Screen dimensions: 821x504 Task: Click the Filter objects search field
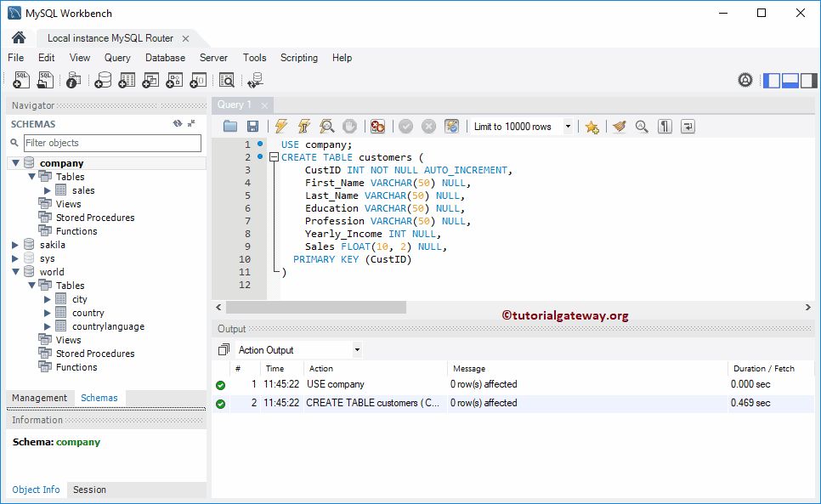pos(110,142)
